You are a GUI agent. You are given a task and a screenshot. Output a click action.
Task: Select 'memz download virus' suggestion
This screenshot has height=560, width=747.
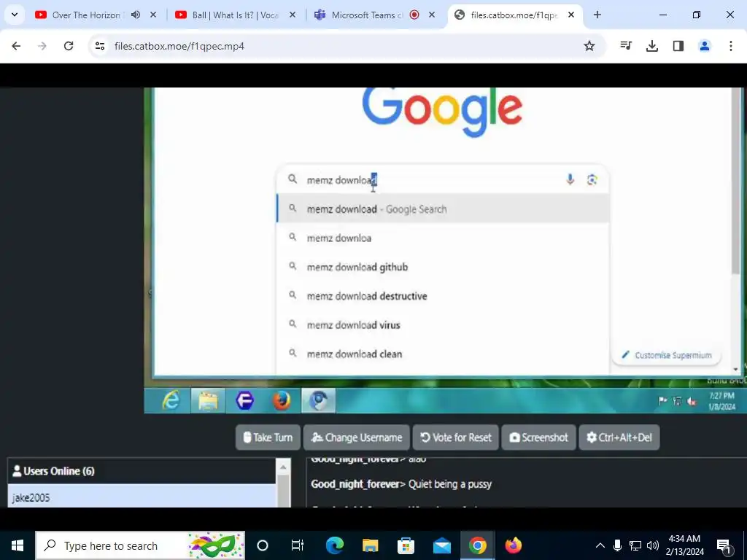point(443,325)
